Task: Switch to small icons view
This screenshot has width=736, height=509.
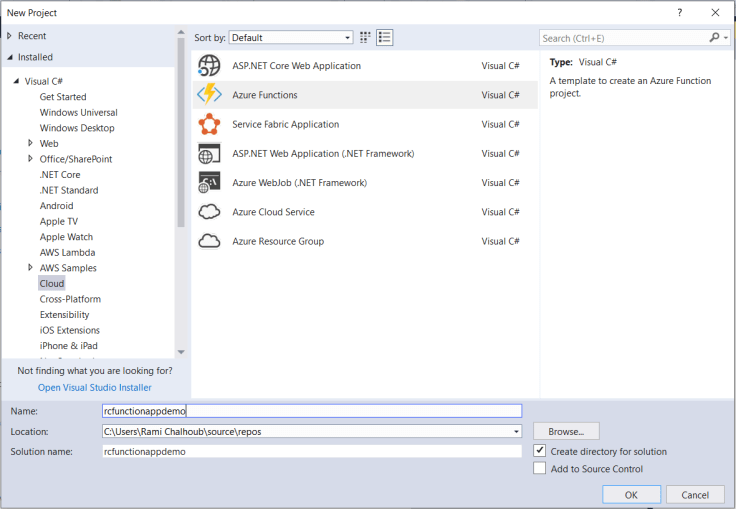Action: [x=366, y=38]
